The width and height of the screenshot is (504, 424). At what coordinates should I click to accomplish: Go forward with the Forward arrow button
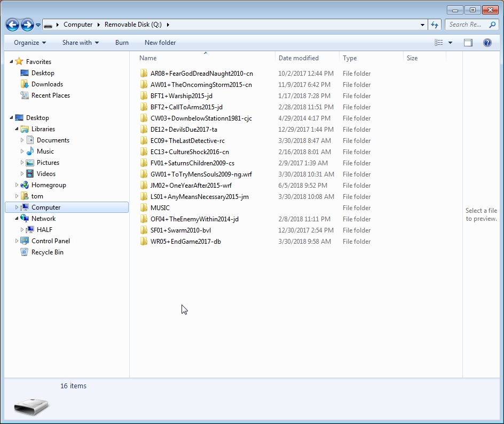[x=27, y=25]
